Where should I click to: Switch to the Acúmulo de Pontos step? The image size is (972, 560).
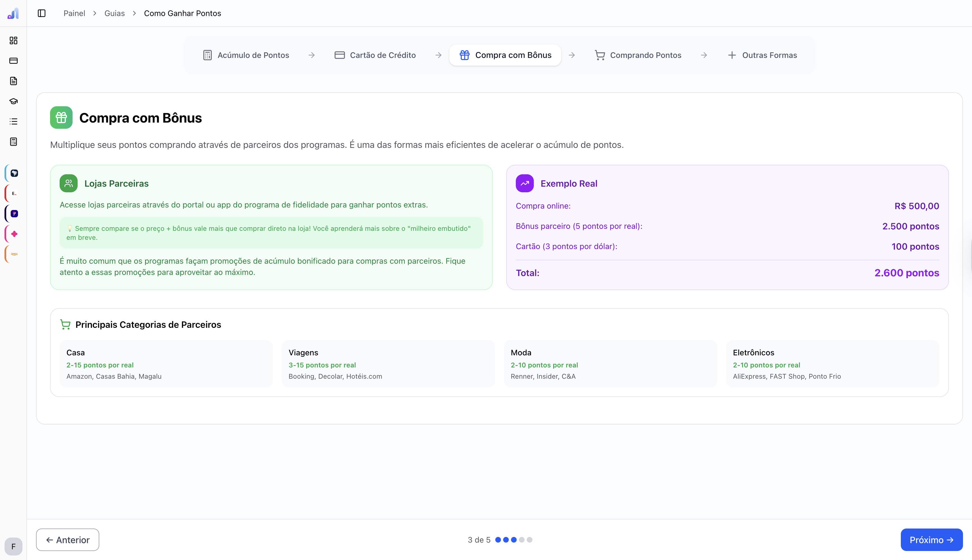[246, 55]
